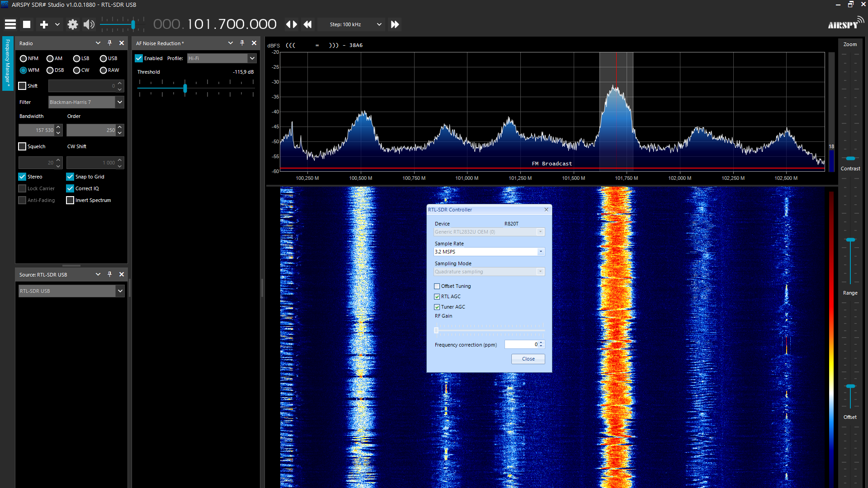Increase the Bandwidth value stepper

58,127
